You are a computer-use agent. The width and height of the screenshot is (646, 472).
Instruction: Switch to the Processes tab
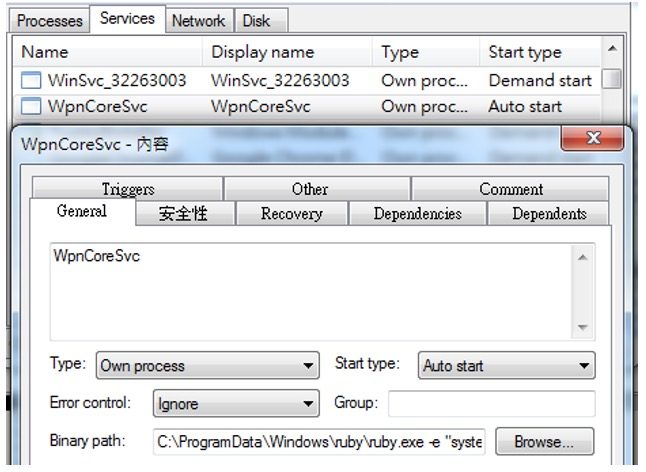tap(49, 20)
